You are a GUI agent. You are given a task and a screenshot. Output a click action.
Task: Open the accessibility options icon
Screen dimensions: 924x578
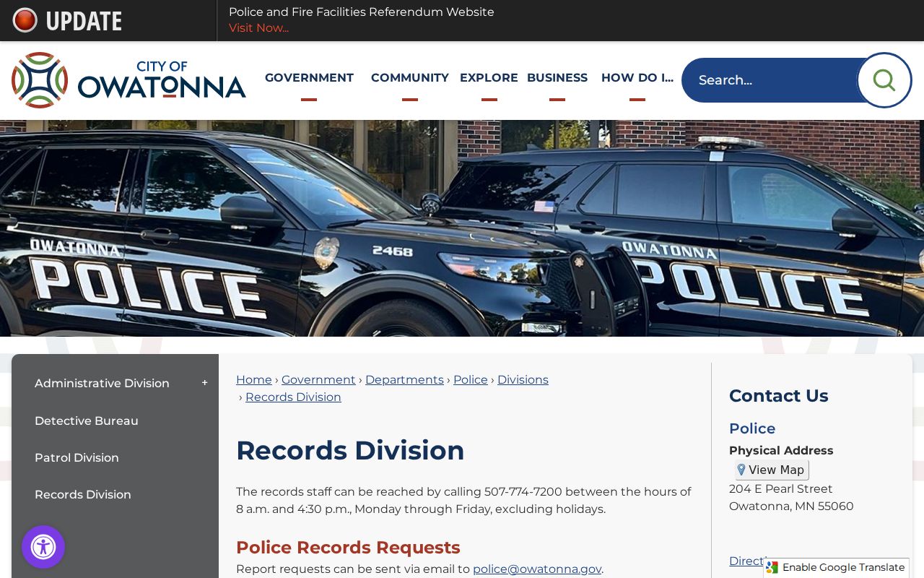point(43,547)
